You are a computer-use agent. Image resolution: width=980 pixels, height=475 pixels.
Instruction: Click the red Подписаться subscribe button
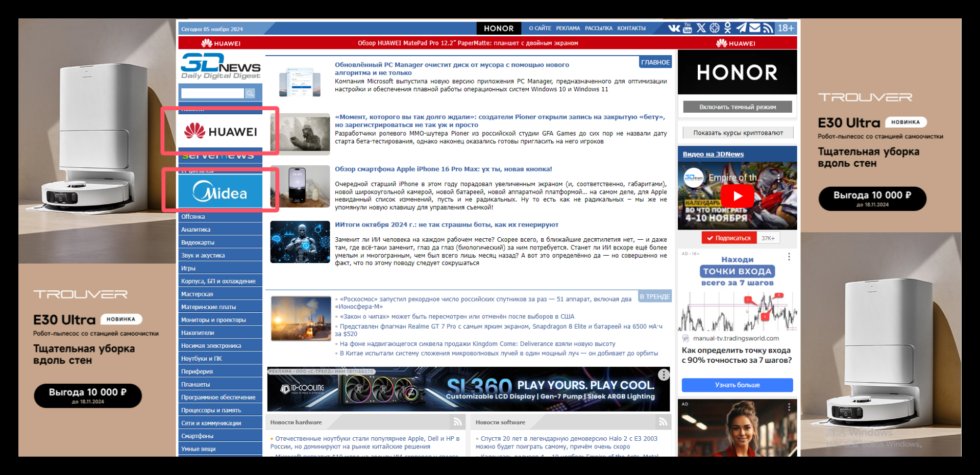[729, 238]
